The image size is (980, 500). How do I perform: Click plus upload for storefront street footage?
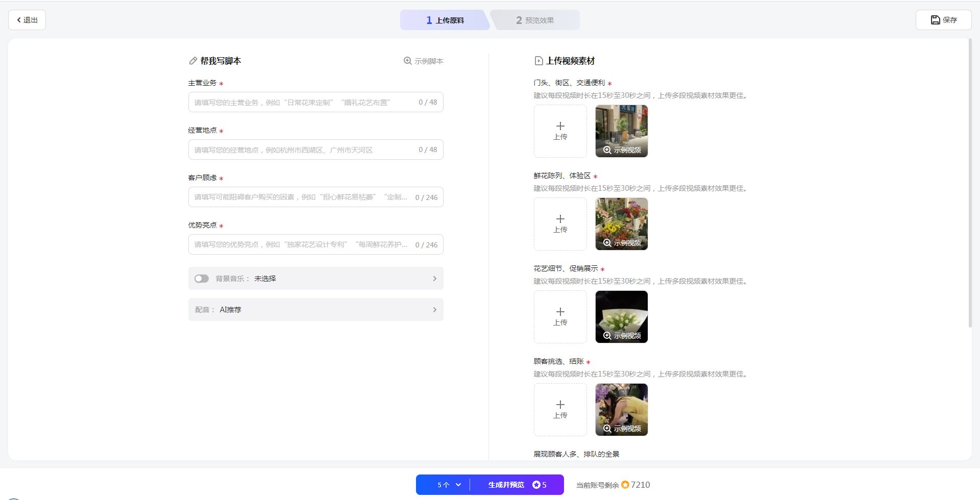pos(560,131)
